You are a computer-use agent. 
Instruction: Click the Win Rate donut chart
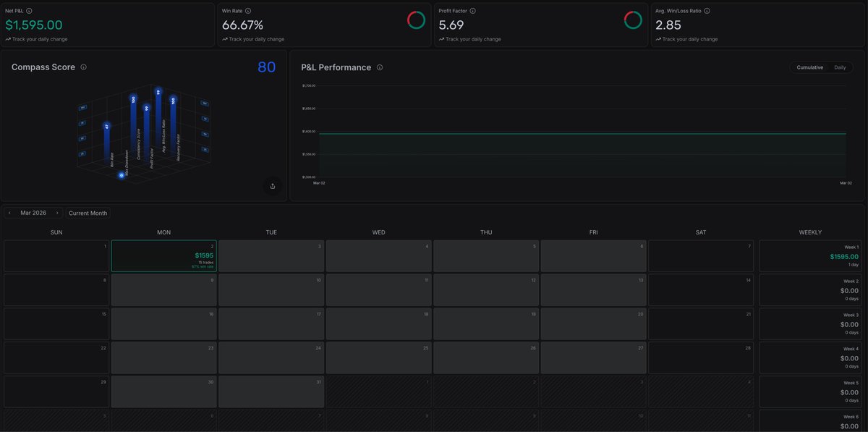[416, 20]
